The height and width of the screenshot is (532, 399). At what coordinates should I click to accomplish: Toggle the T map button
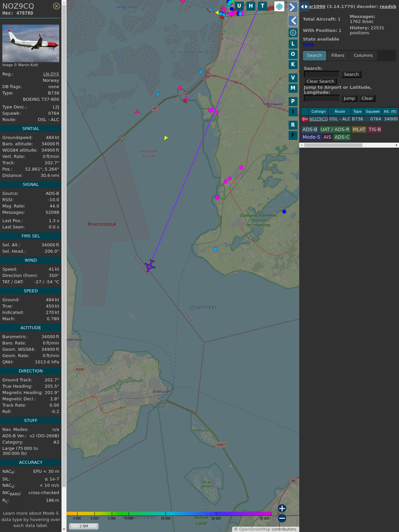point(263,6)
